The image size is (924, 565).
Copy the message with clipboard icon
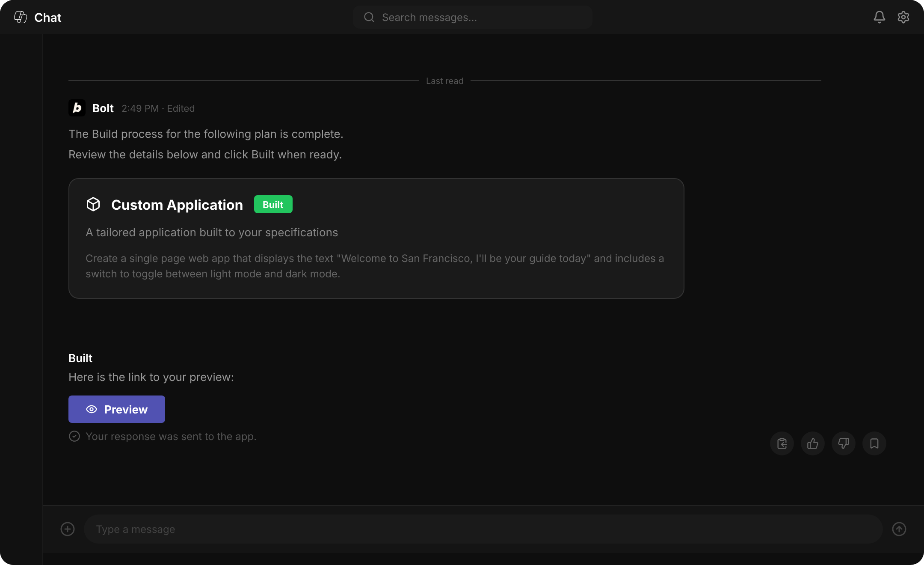click(x=782, y=443)
